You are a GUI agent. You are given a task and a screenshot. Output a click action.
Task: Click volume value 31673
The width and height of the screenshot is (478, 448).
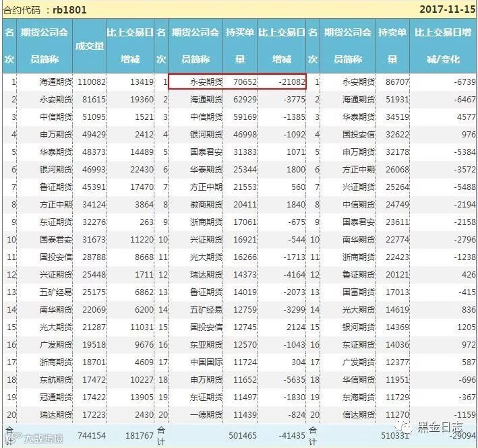point(94,240)
